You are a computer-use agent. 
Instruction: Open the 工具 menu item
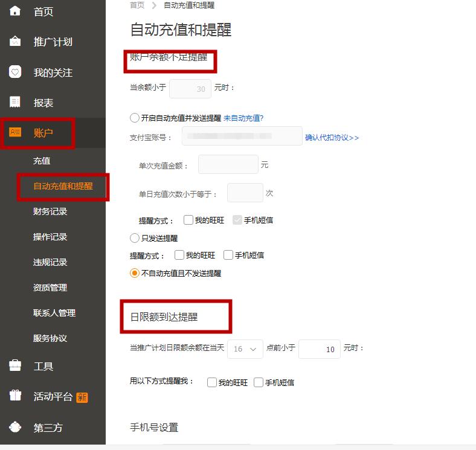click(43, 366)
